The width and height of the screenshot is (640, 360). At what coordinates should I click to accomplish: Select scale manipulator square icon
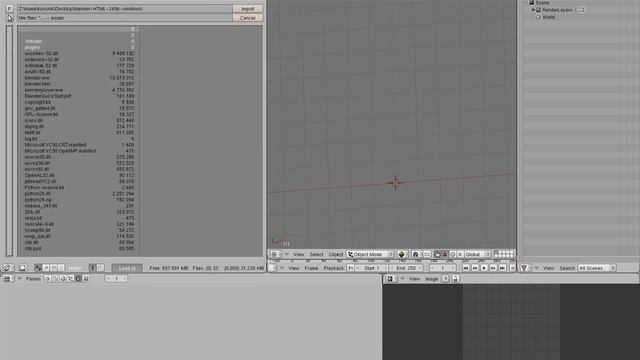click(x=460, y=254)
